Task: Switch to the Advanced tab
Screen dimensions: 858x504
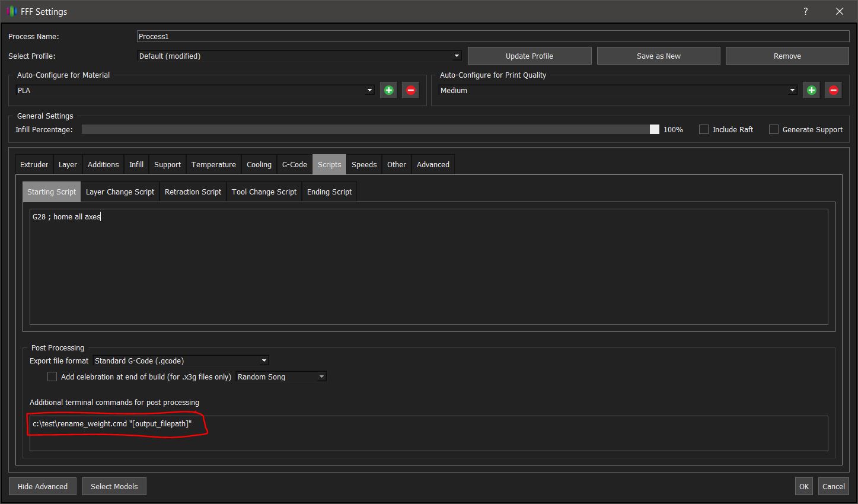Action: pyautogui.click(x=433, y=164)
